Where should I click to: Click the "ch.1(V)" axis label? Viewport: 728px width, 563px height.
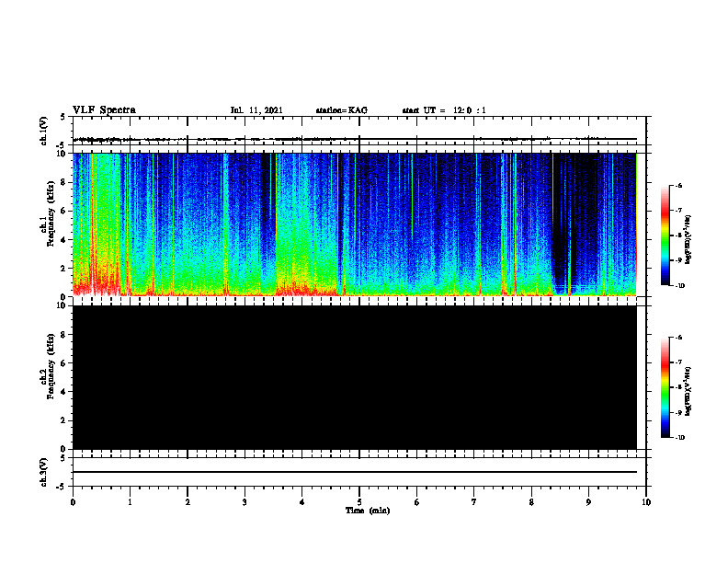[43, 131]
